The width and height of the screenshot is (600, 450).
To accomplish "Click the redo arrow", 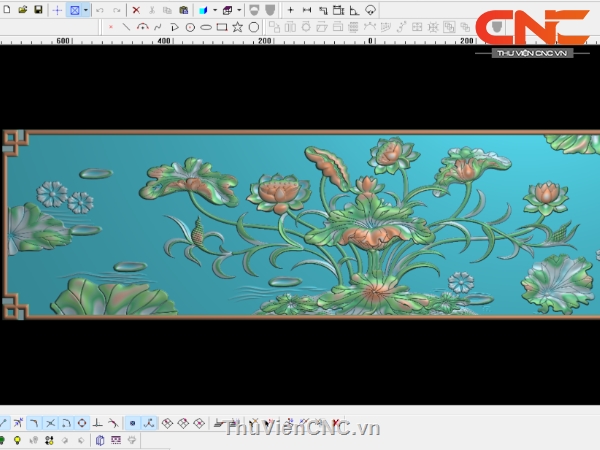I will 117,10.
